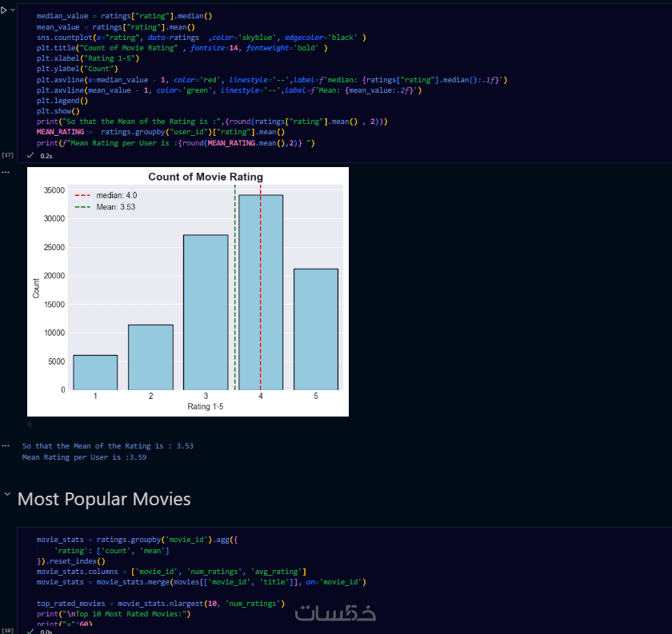Click the success checkmark showing 0.2s

[x=30, y=155]
